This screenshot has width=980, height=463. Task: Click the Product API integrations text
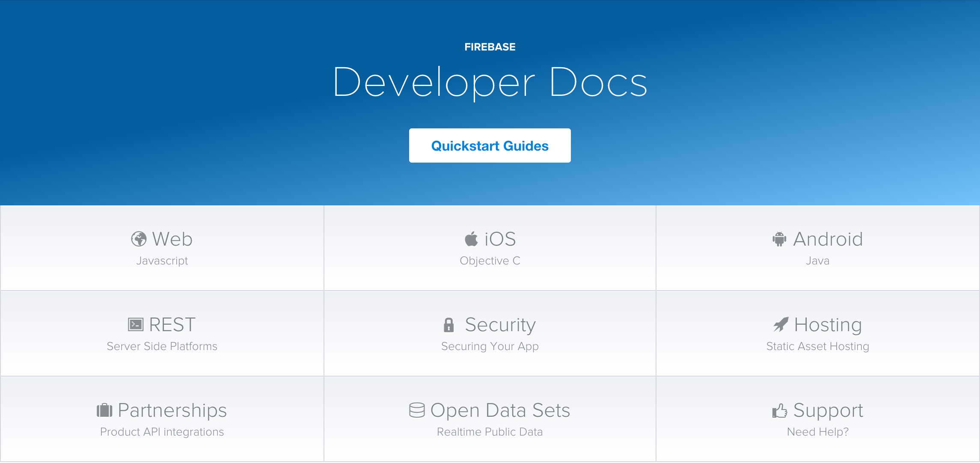[x=162, y=432]
